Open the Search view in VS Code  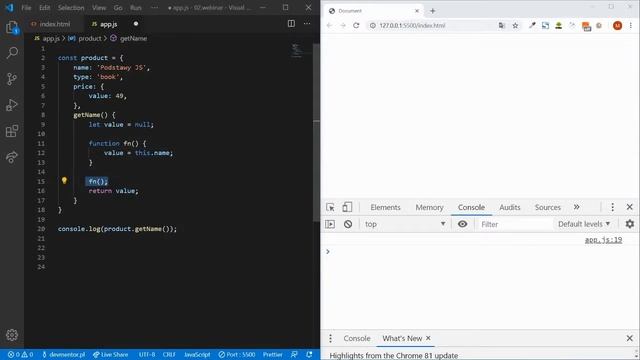[12, 53]
